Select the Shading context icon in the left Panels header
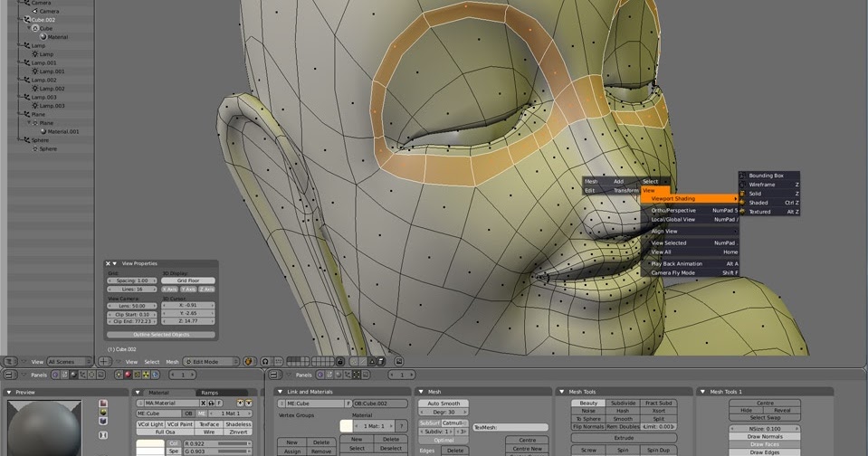 (73, 375)
